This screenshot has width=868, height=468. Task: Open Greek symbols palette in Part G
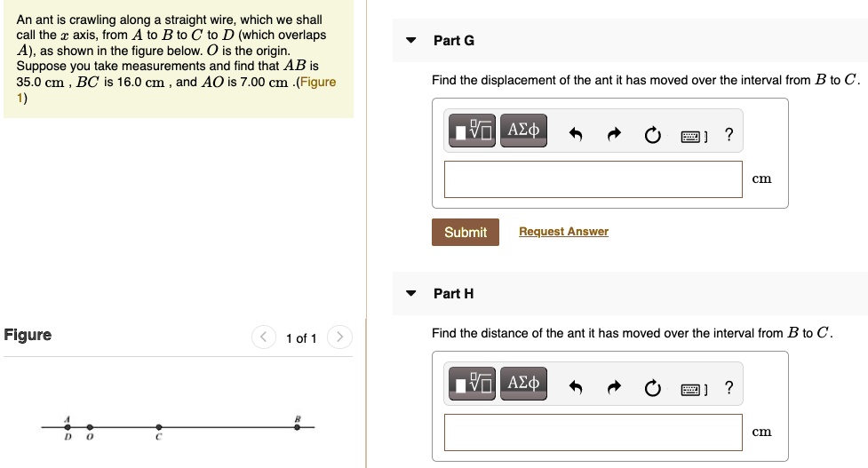(x=522, y=131)
